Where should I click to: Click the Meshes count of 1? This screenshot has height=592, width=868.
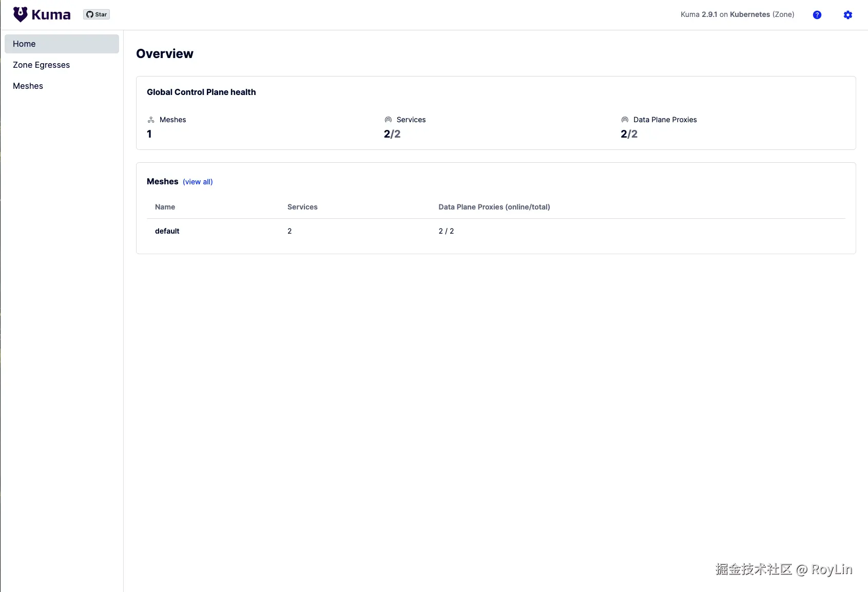pos(149,134)
